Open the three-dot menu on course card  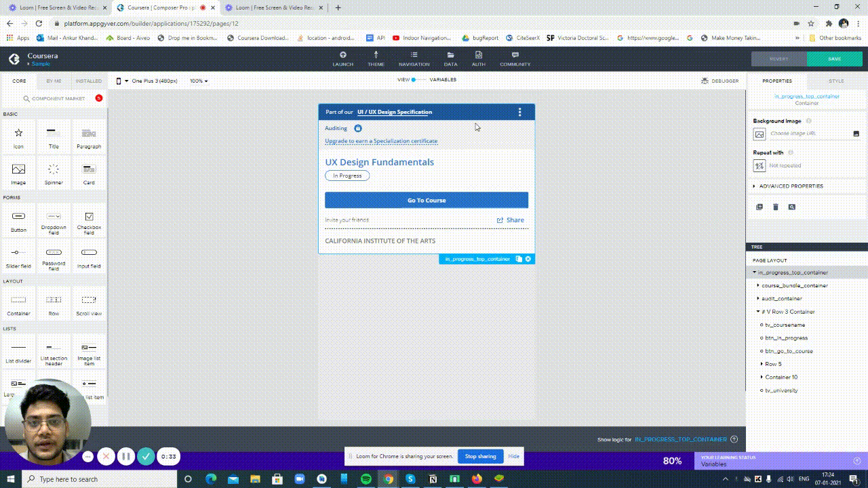tap(519, 112)
